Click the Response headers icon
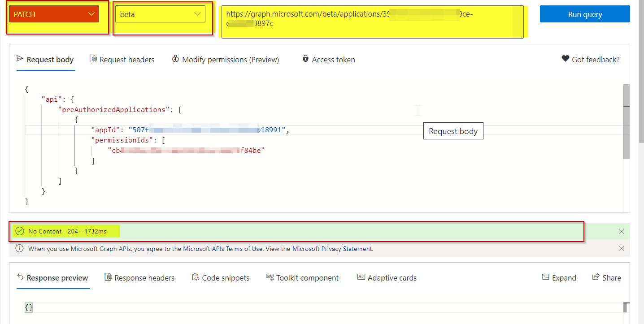Screen dimensions: 644x324 coord(108,277)
